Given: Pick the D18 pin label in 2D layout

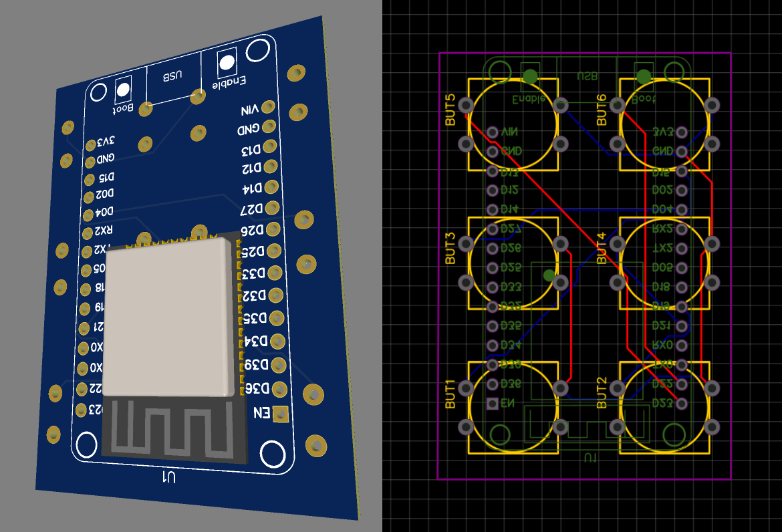Looking at the screenshot, I should click(662, 287).
